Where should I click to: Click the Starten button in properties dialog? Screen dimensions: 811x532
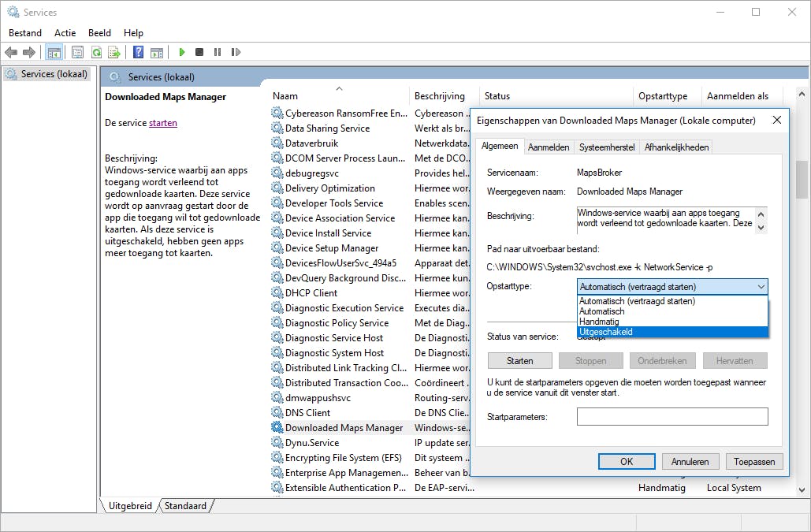point(520,361)
